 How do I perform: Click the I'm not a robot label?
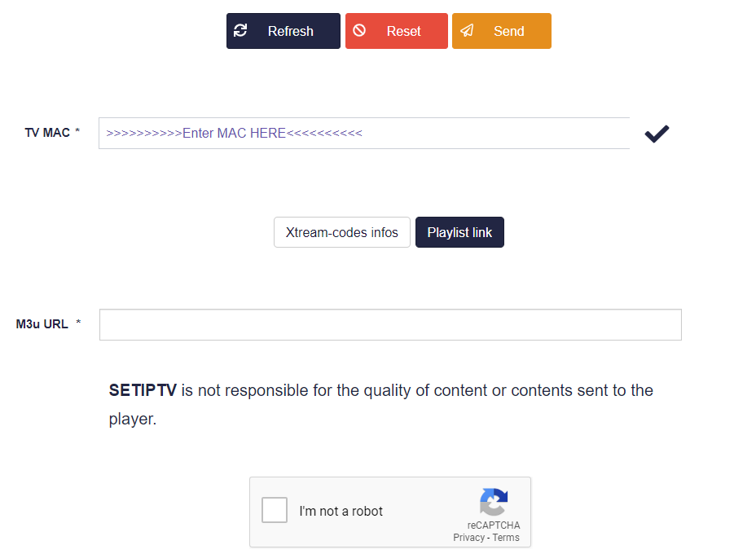click(x=341, y=511)
